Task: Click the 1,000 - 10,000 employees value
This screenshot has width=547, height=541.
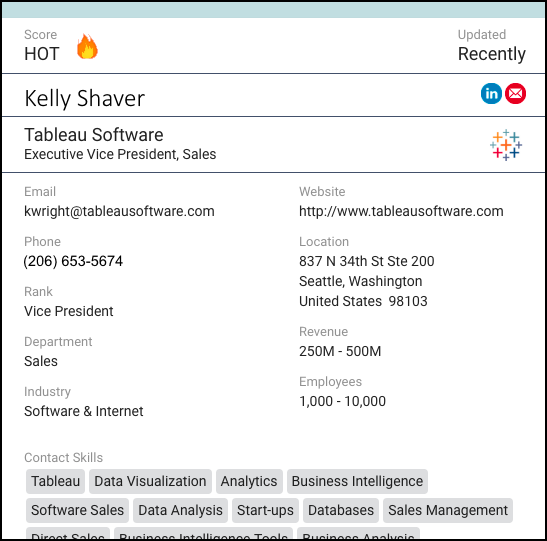Action: 343,401
